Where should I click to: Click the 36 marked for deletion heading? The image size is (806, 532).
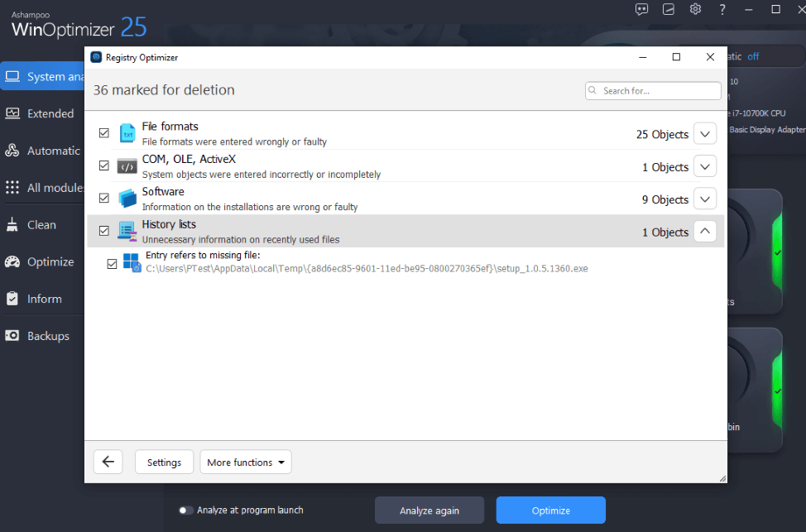coord(164,90)
